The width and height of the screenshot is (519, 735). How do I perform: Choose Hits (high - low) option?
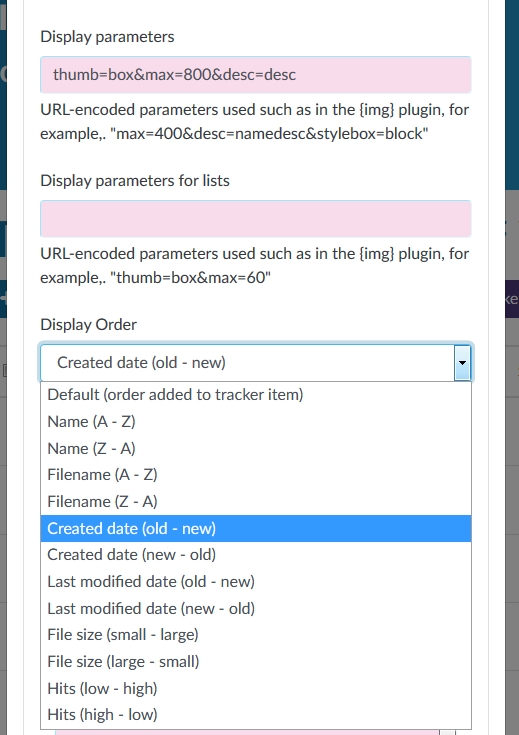tap(256, 715)
